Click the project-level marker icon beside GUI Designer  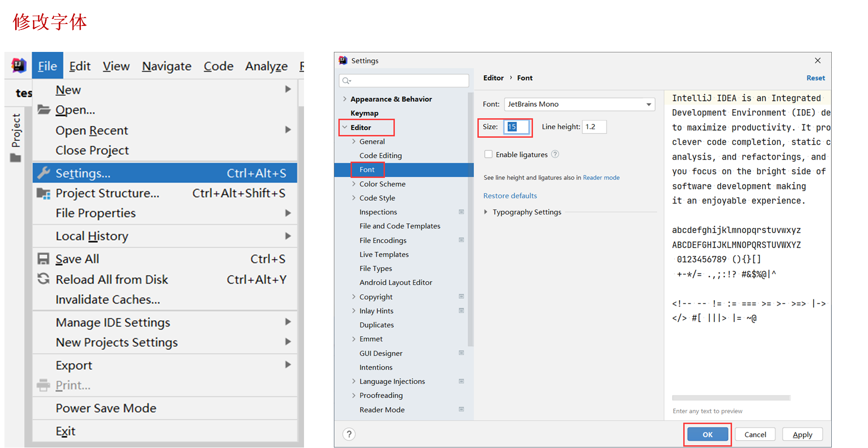(x=461, y=353)
